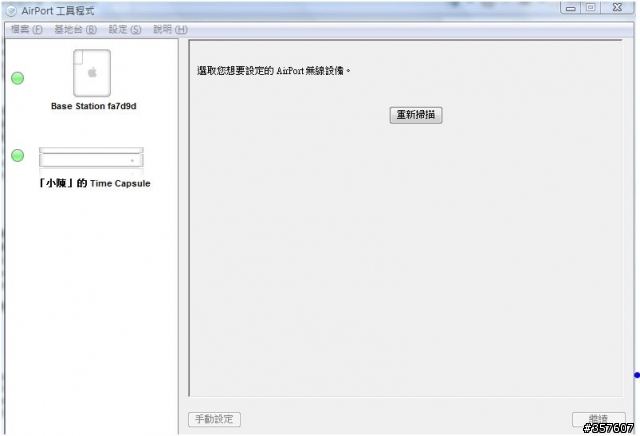Maximize the AirPort utility window
The width and height of the screenshot is (640, 436).
[590, 8]
